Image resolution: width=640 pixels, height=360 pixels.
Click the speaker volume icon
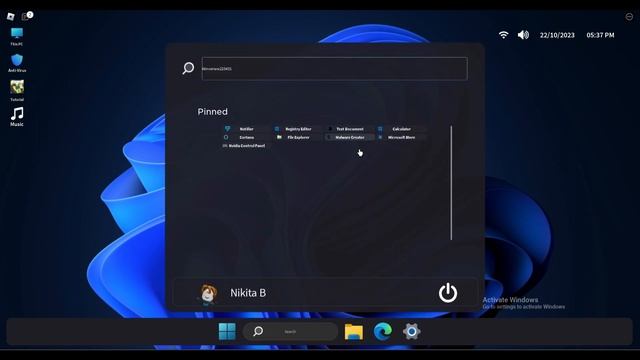523,35
